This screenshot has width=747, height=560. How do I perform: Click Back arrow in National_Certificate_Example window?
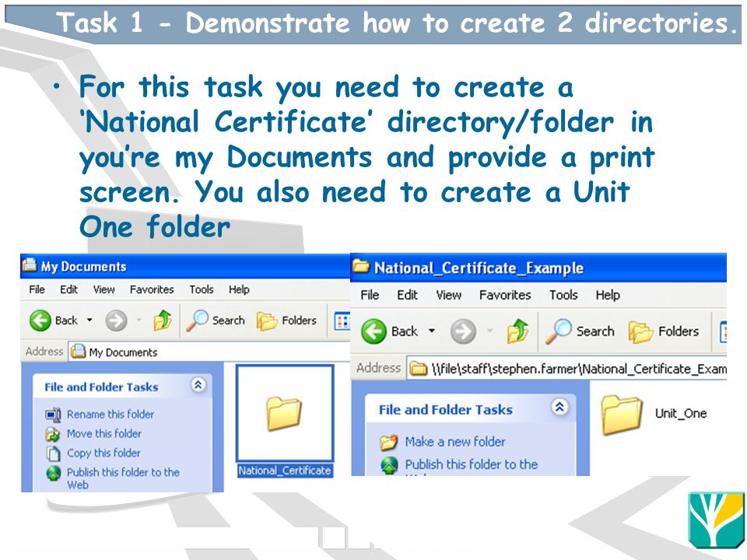373,331
